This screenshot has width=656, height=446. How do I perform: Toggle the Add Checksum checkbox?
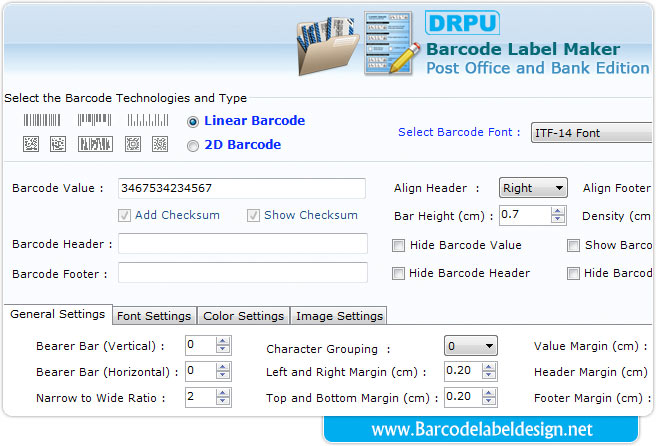point(124,215)
